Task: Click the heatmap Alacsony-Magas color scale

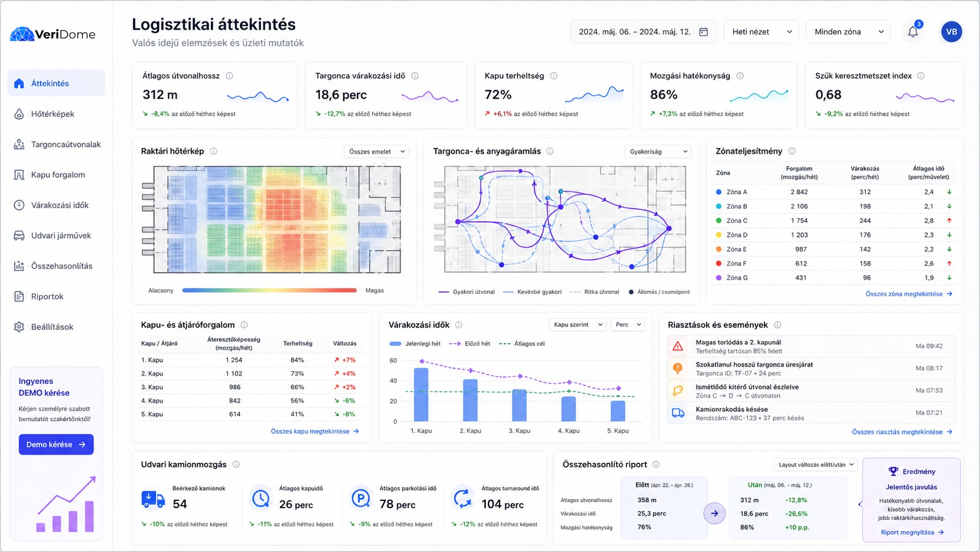Action: pos(270,290)
